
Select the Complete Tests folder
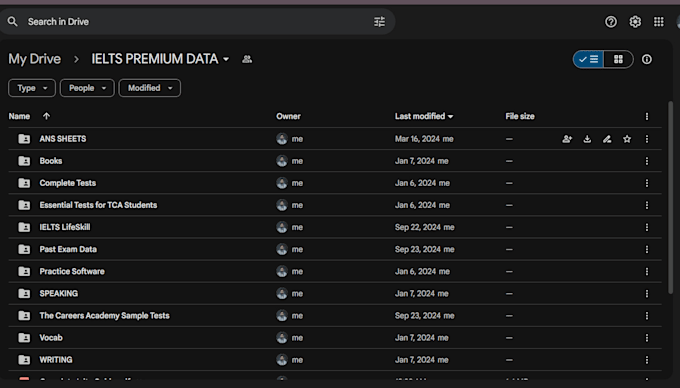68,183
